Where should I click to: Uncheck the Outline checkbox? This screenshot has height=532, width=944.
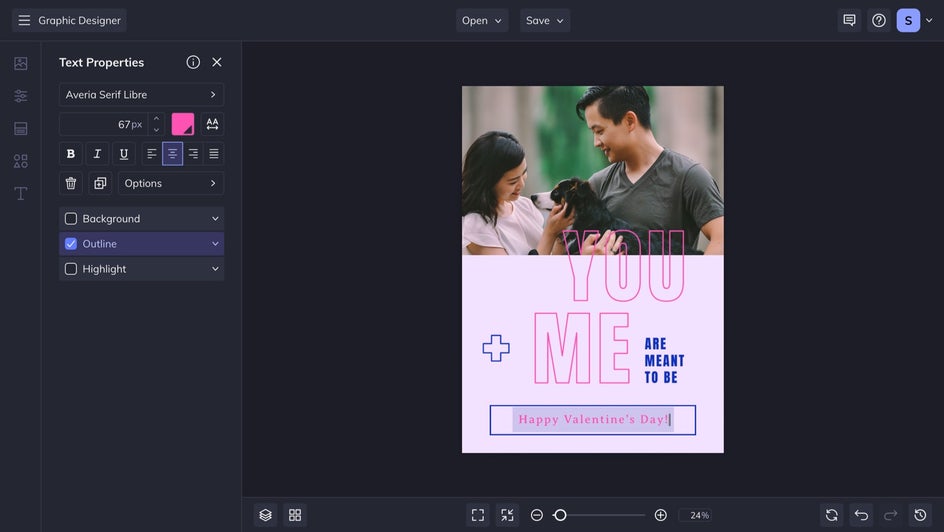click(70, 244)
